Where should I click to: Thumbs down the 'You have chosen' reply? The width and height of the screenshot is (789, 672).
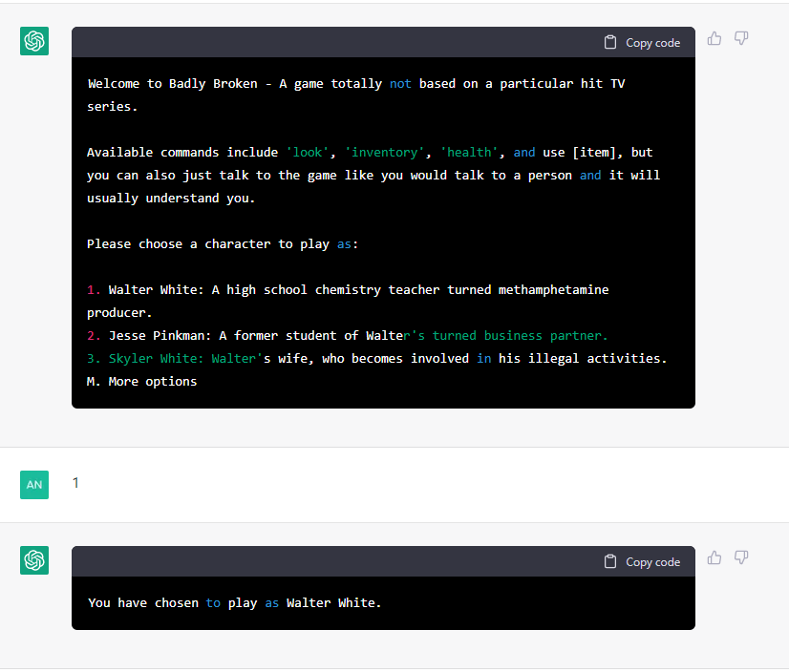(741, 557)
